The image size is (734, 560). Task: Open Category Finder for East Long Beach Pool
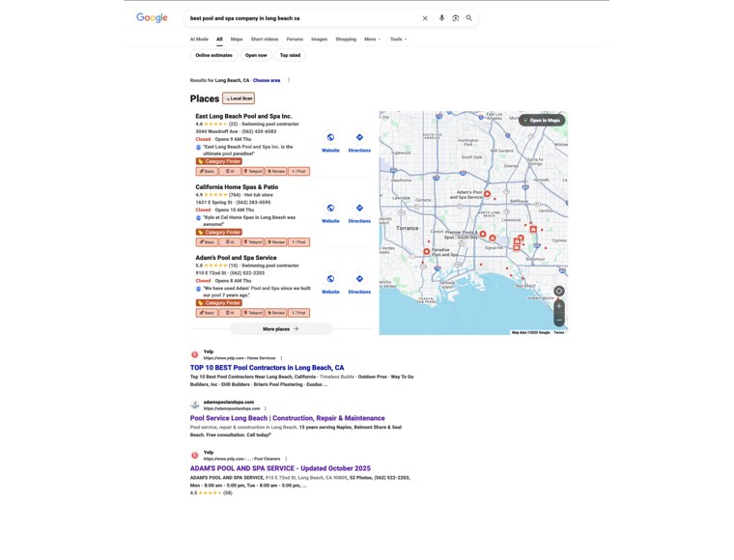coord(219,161)
